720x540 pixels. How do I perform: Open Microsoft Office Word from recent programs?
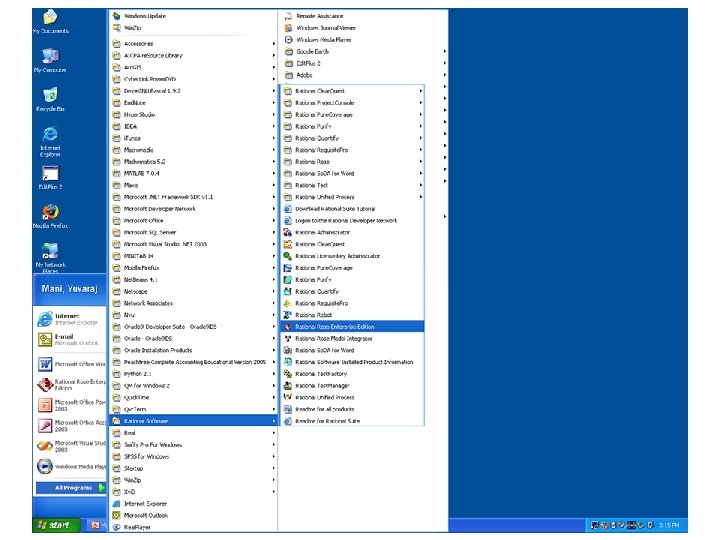[70, 364]
